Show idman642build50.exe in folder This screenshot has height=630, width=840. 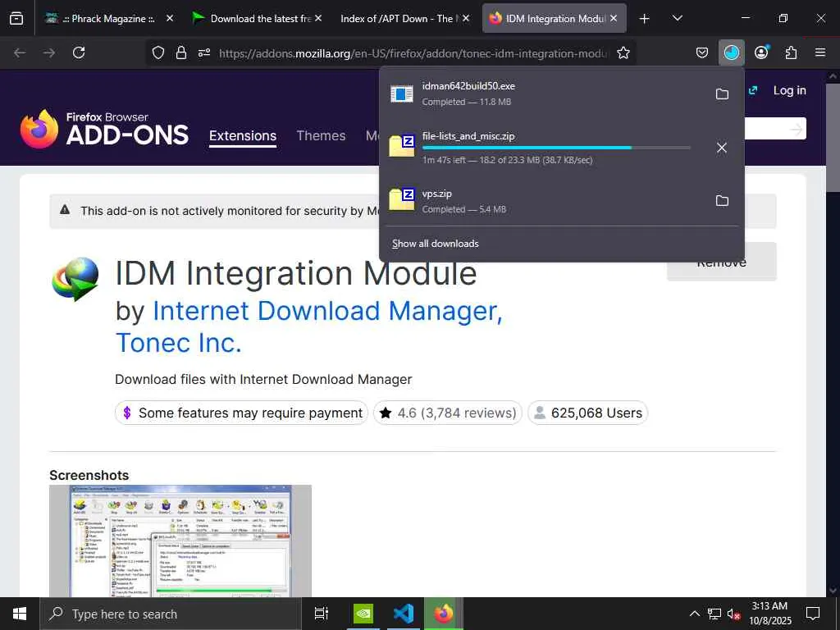pos(722,94)
